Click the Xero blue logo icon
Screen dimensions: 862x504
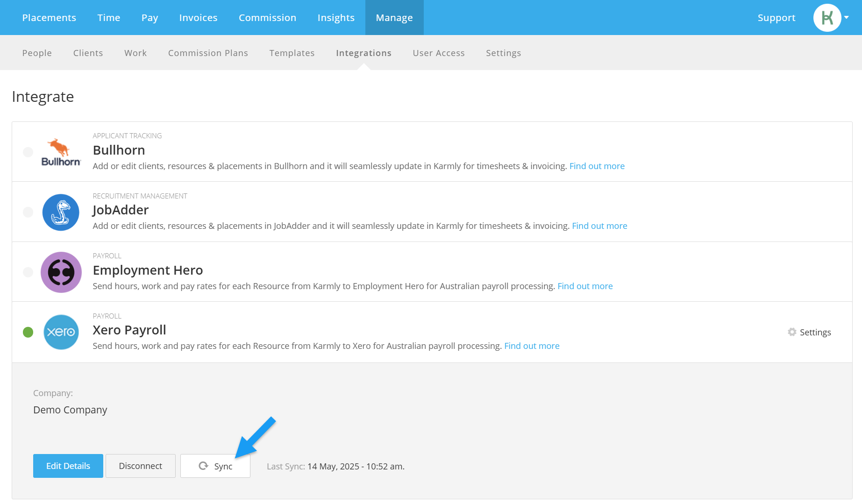(61, 332)
